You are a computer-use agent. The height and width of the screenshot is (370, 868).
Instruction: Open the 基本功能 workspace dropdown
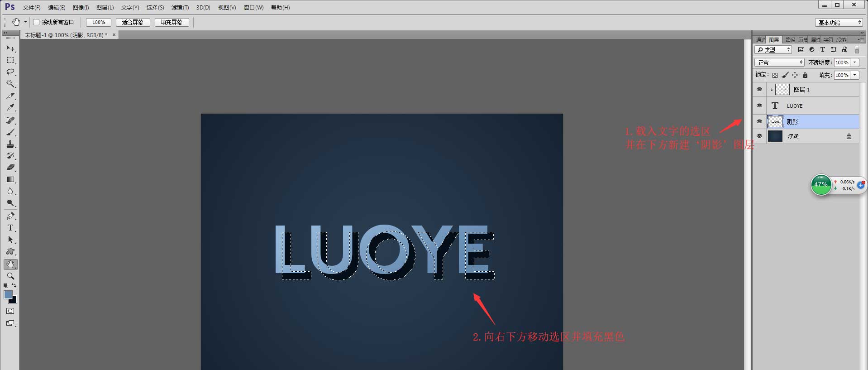point(839,23)
